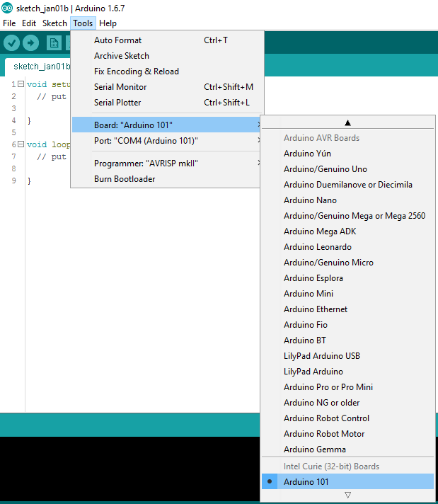Select the Arduino/Genuino Uno board
Viewport: 438px width, 504px height.
click(x=347, y=169)
